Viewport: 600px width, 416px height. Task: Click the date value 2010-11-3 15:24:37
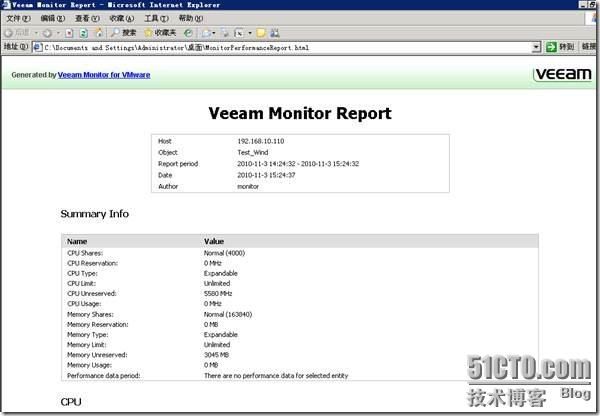click(x=266, y=175)
